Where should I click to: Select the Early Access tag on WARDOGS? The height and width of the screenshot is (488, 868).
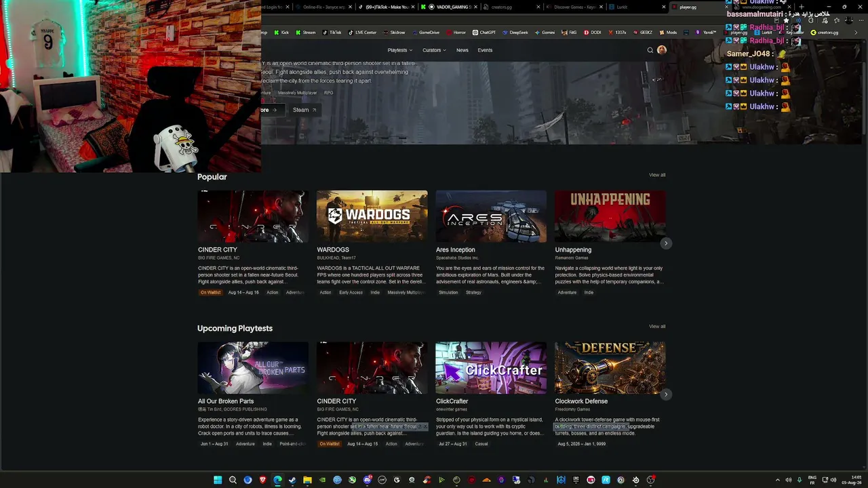pyautogui.click(x=351, y=293)
